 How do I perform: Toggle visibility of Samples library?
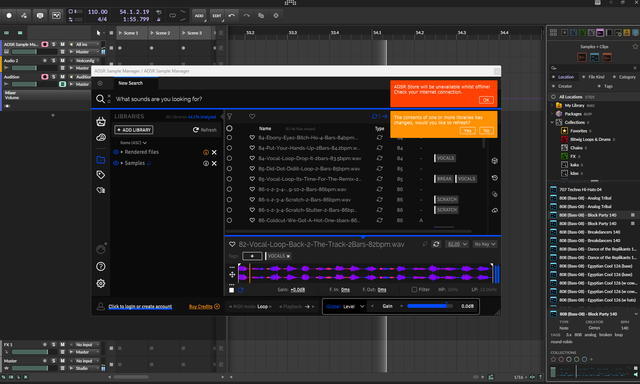(116, 163)
